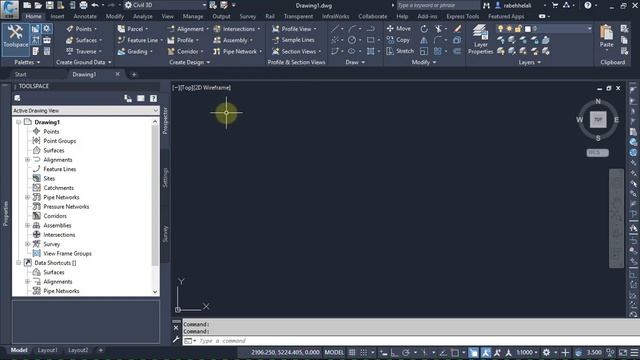Viewport: 640px width, 360px height.
Task: Expand the Survey tree node
Action: (x=27, y=244)
